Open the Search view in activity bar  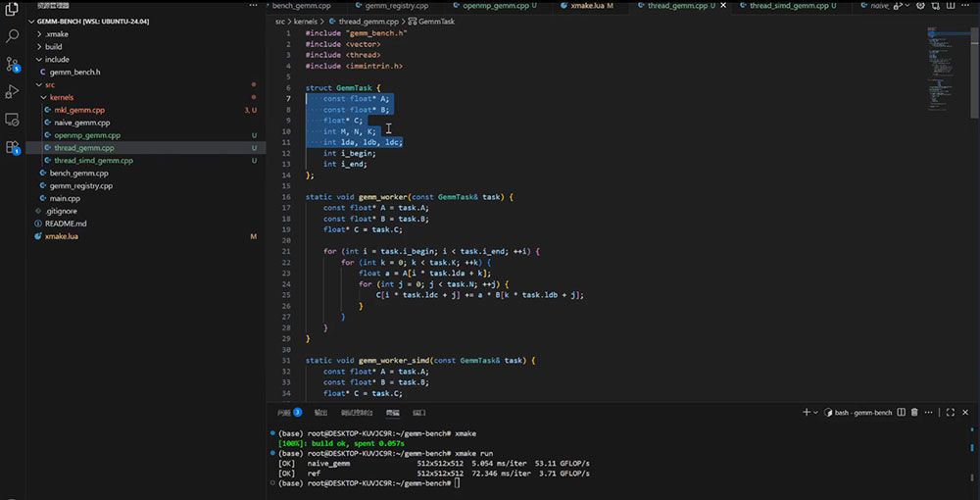point(12,35)
